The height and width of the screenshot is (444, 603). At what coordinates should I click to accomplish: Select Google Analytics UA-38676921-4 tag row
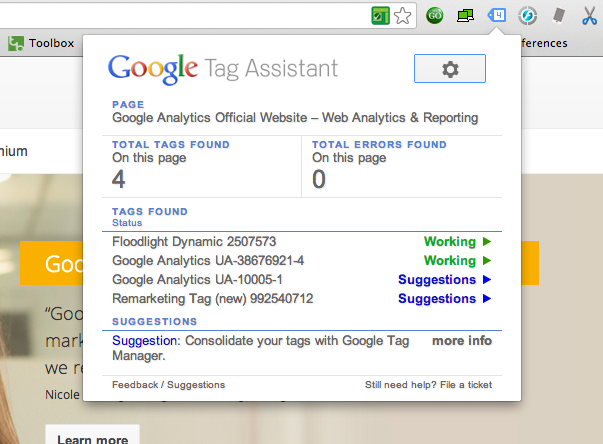[302, 261]
